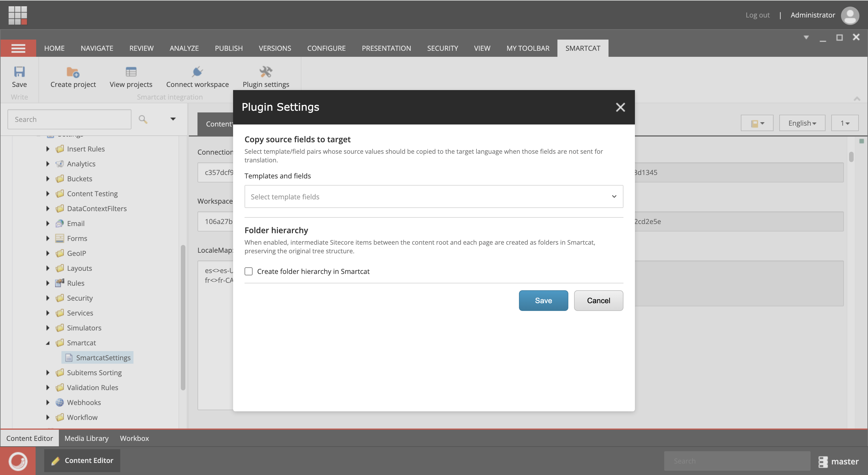Click the bottom bar Search field

pyautogui.click(x=737, y=461)
